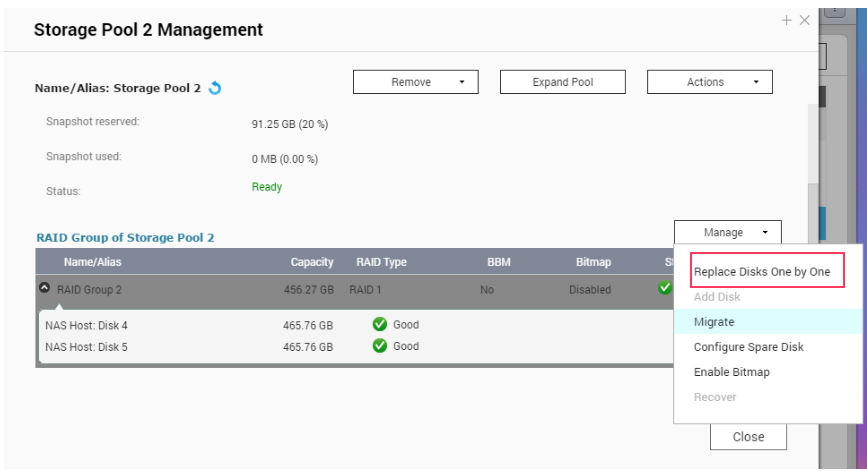
Task: Collapse the RAID Group 2 row arrow
Action: tap(44, 288)
